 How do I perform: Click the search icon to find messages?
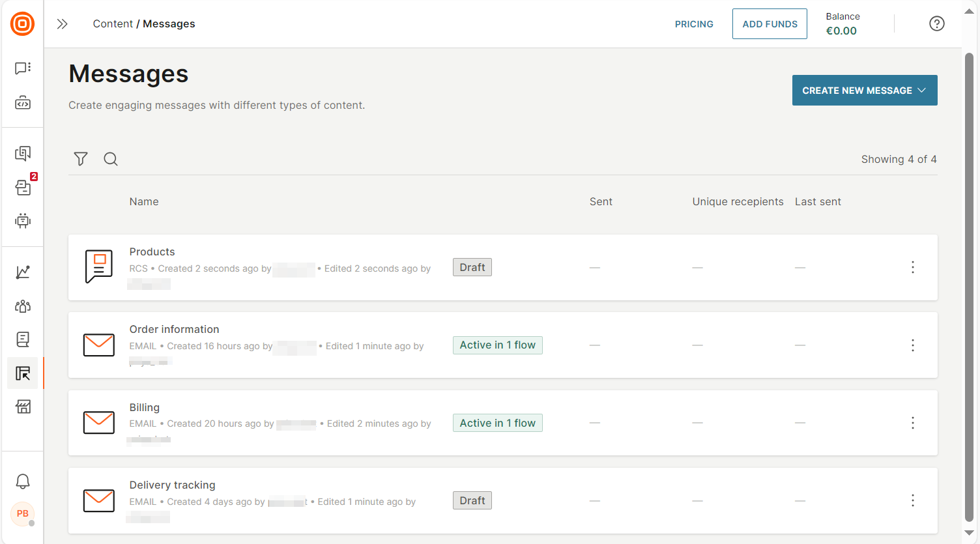point(110,159)
